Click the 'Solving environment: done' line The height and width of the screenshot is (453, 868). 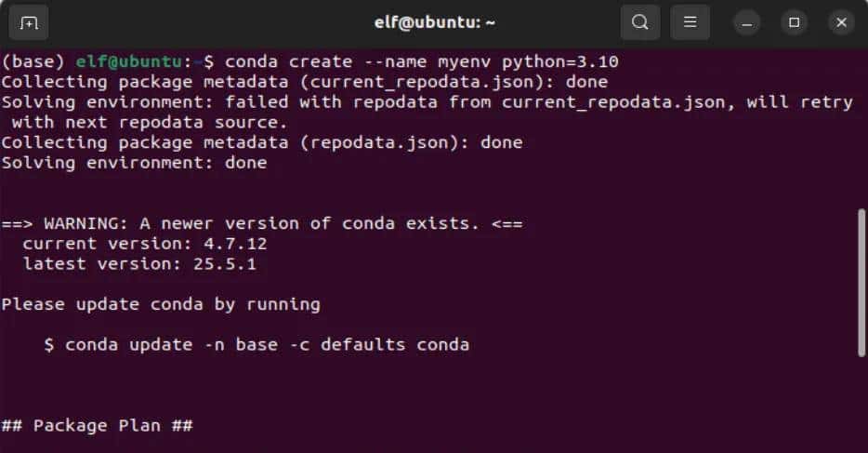(x=134, y=163)
